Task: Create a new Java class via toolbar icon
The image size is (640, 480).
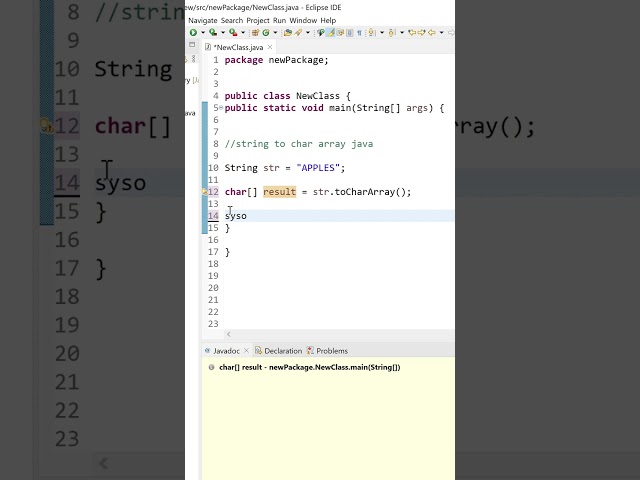Action: pyautogui.click(x=266, y=33)
